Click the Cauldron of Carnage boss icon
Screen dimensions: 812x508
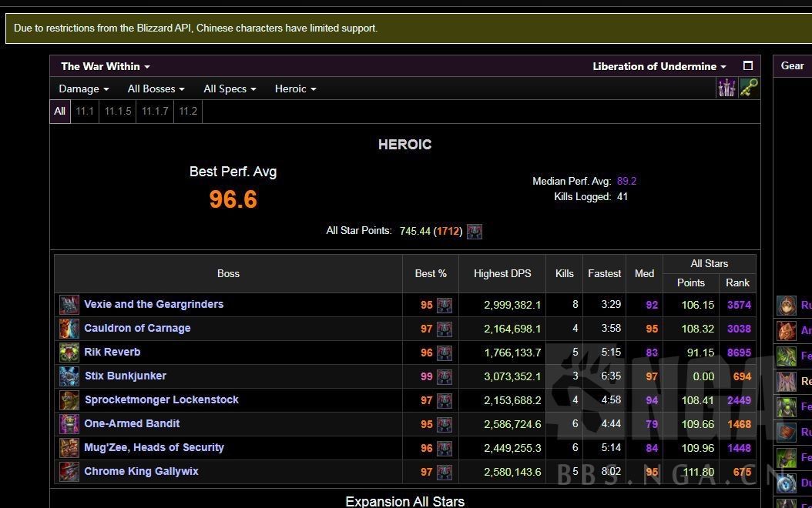69,329
